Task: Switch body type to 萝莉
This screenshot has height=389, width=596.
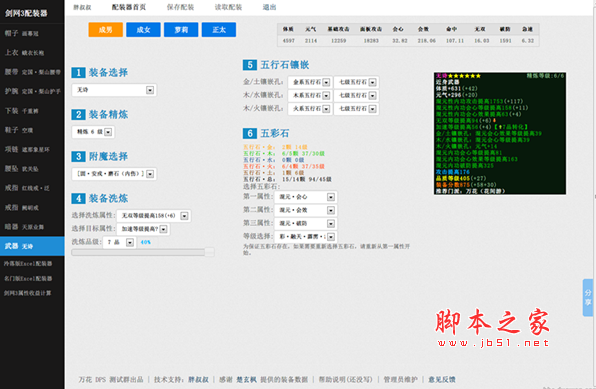Action: point(181,30)
